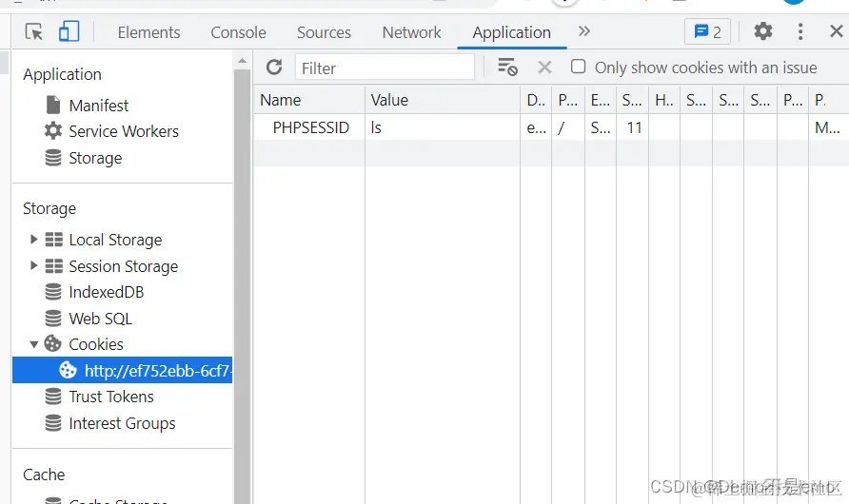Expand the Session Storage tree arrow

coord(33,265)
